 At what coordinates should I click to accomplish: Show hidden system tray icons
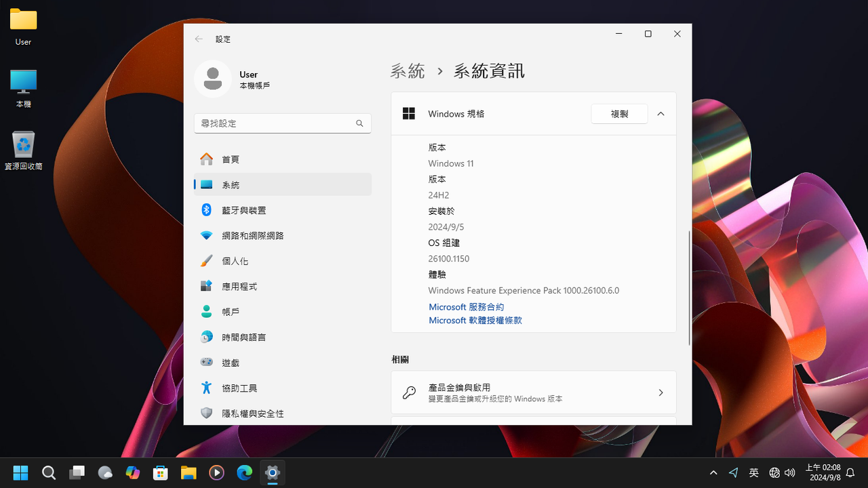tap(713, 472)
